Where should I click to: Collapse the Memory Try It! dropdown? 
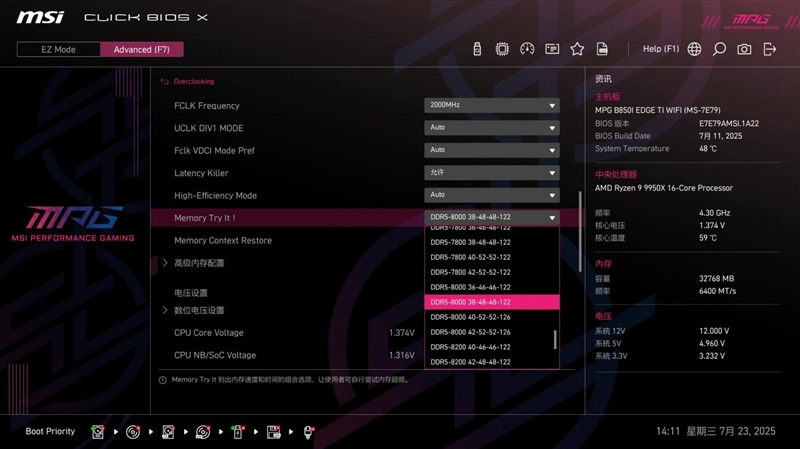[x=492, y=217]
